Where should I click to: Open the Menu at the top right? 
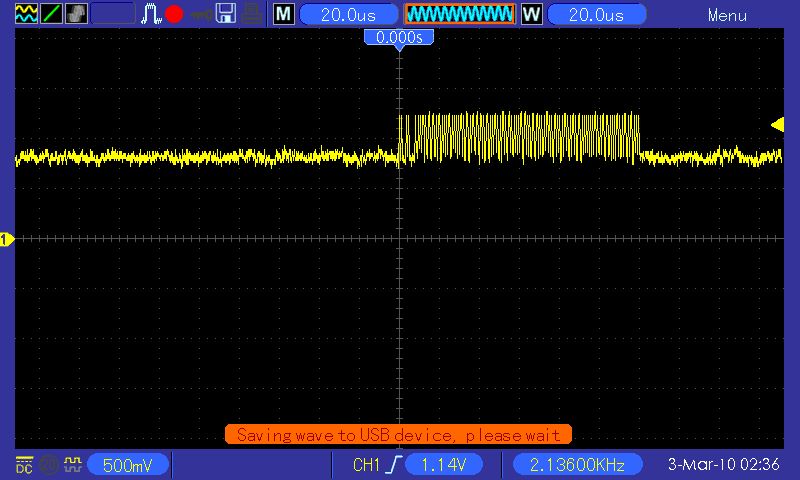pyautogui.click(x=727, y=15)
